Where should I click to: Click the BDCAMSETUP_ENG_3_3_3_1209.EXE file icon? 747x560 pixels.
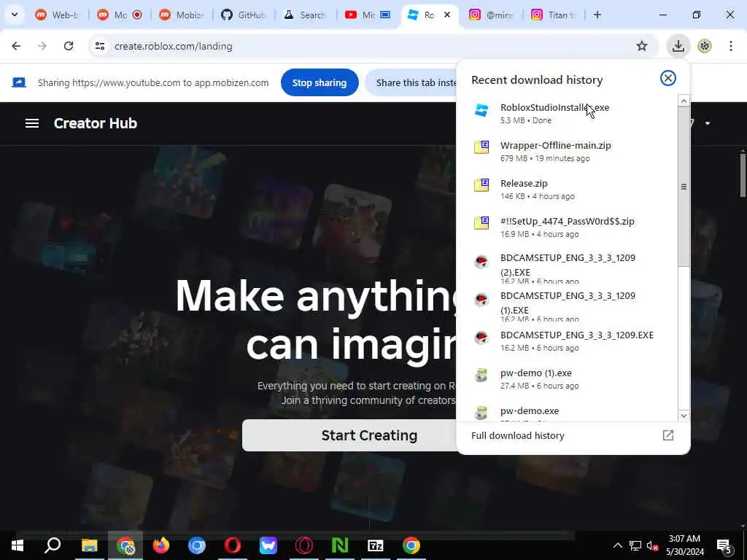coord(481,337)
